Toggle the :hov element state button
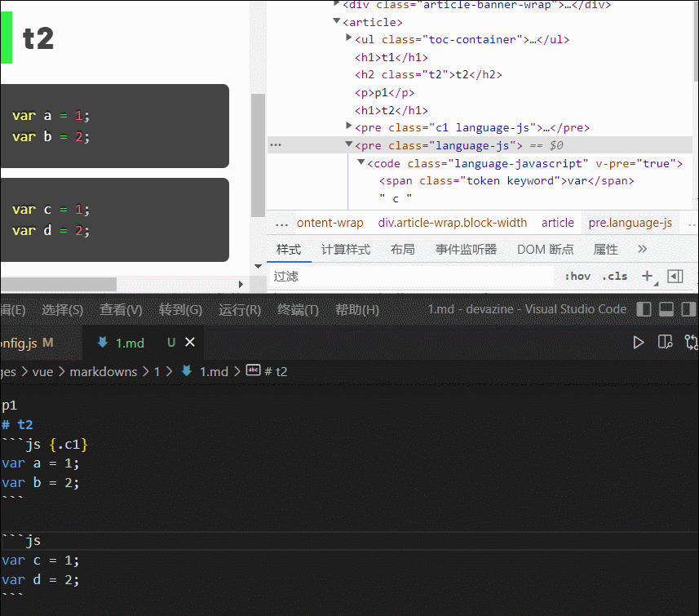The height and width of the screenshot is (616, 699). (x=577, y=277)
